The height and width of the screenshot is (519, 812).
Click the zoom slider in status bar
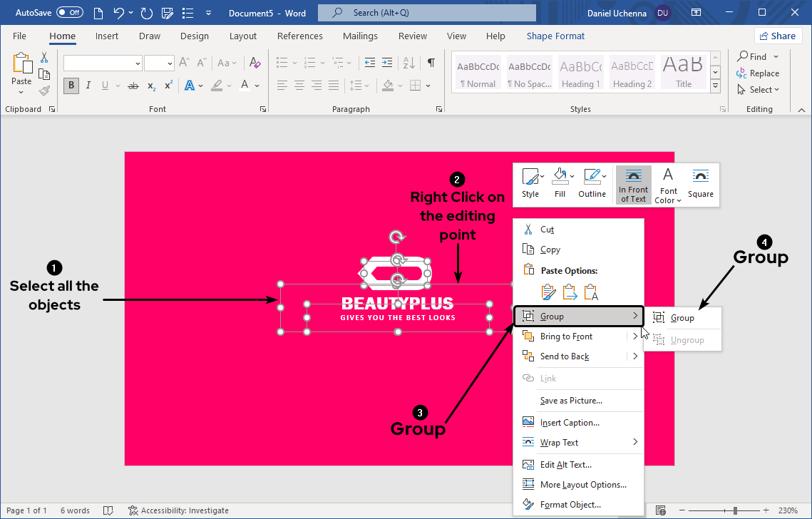734,510
